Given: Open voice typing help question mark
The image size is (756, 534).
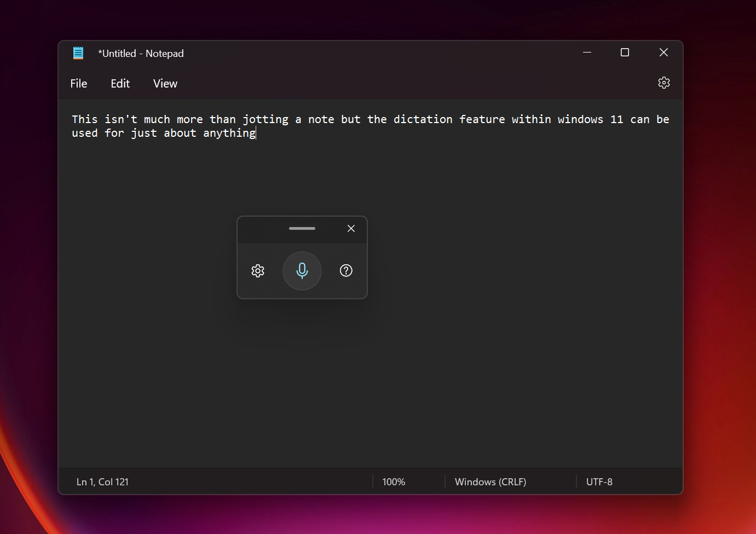Looking at the screenshot, I should click(346, 270).
